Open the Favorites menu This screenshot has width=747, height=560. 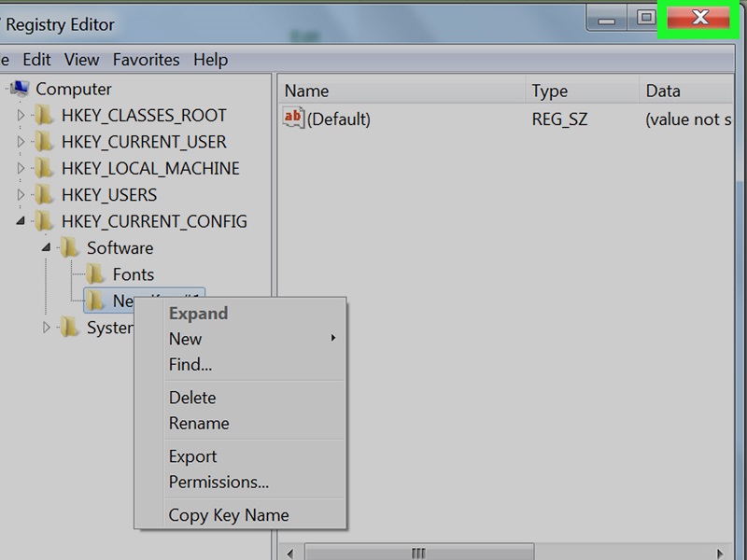click(147, 60)
